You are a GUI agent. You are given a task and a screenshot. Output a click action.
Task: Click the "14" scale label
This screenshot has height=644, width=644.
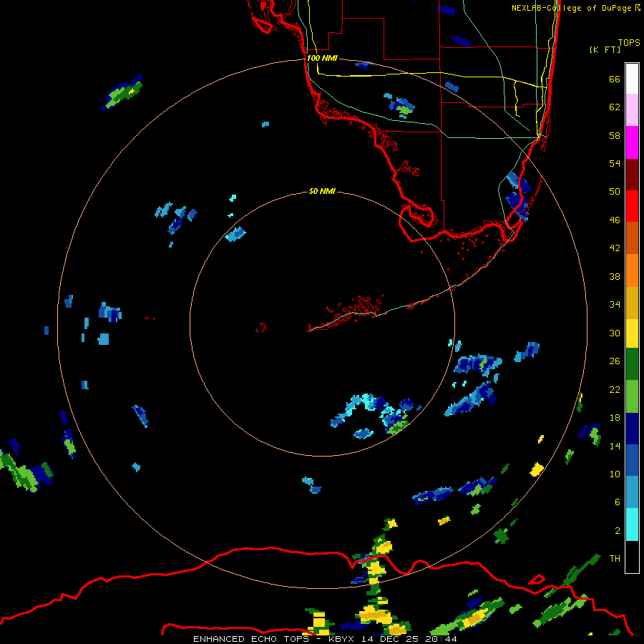(x=615, y=446)
